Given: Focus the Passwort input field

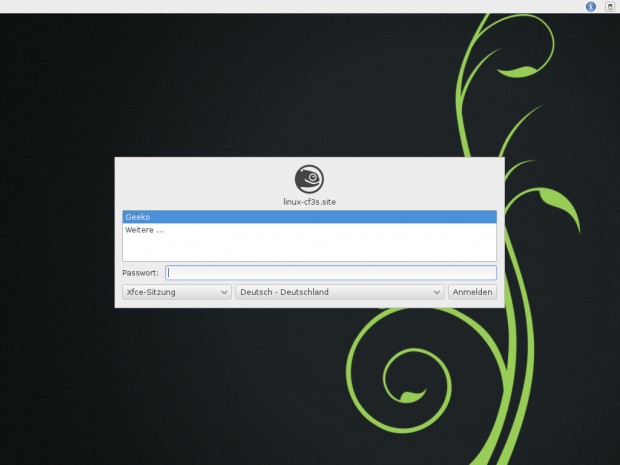Looking at the screenshot, I should [331, 273].
